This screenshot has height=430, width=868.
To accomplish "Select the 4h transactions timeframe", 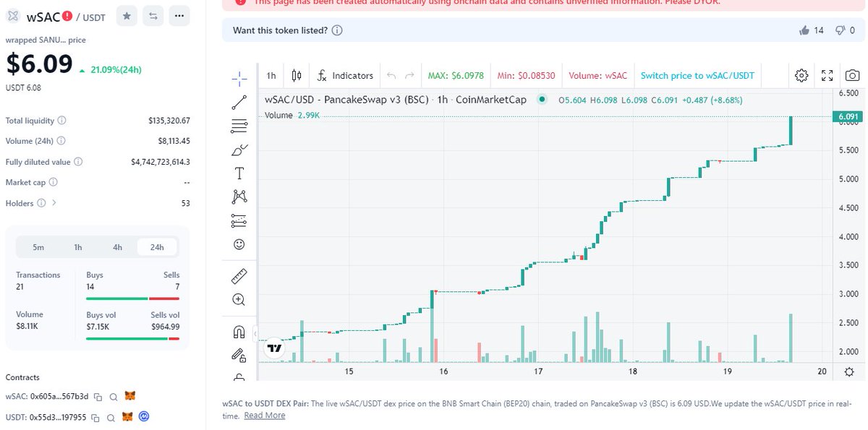I will point(117,247).
